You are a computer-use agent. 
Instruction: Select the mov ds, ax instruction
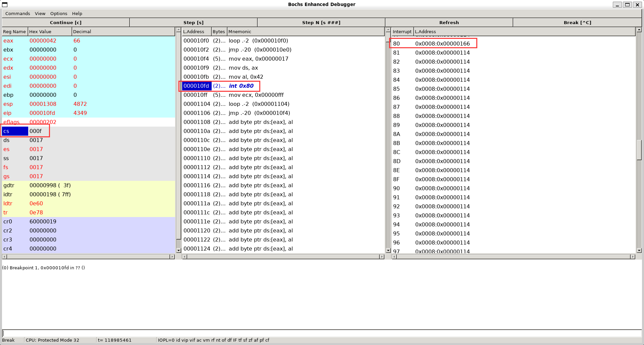click(x=283, y=68)
